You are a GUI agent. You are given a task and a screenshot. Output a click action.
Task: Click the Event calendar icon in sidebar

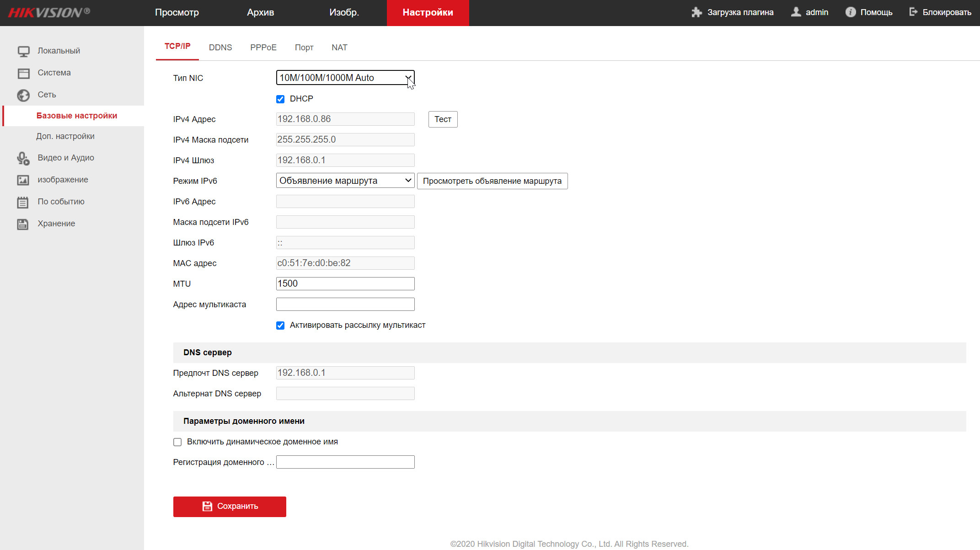(23, 202)
